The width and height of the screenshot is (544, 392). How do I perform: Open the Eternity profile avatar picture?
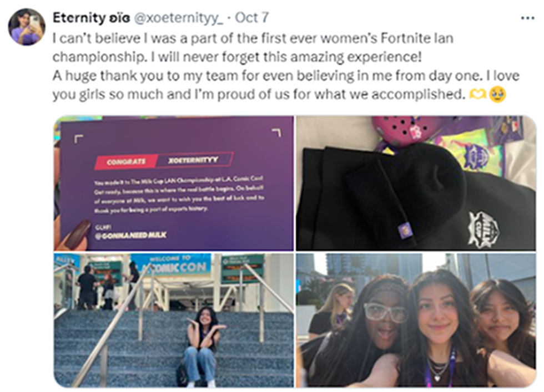point(27,27)
